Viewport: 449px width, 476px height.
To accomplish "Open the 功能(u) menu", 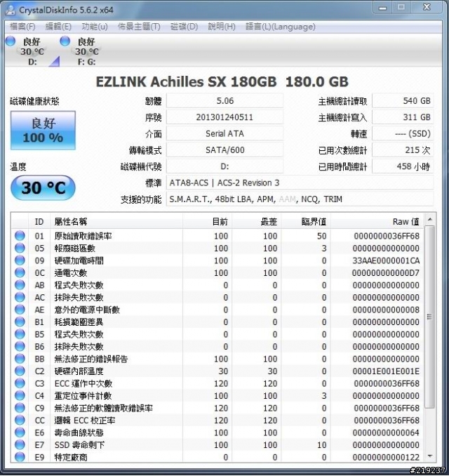I will [x=95, y=27].
